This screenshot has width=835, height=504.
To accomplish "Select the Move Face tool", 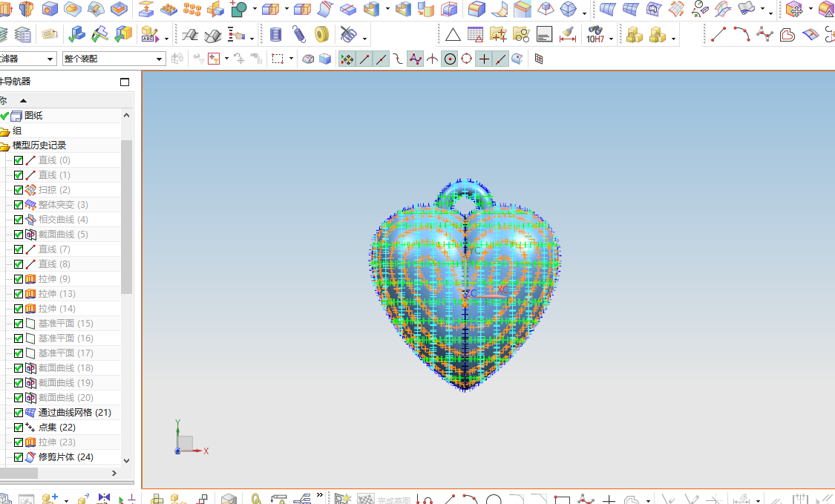I will (x=793, y=8).
